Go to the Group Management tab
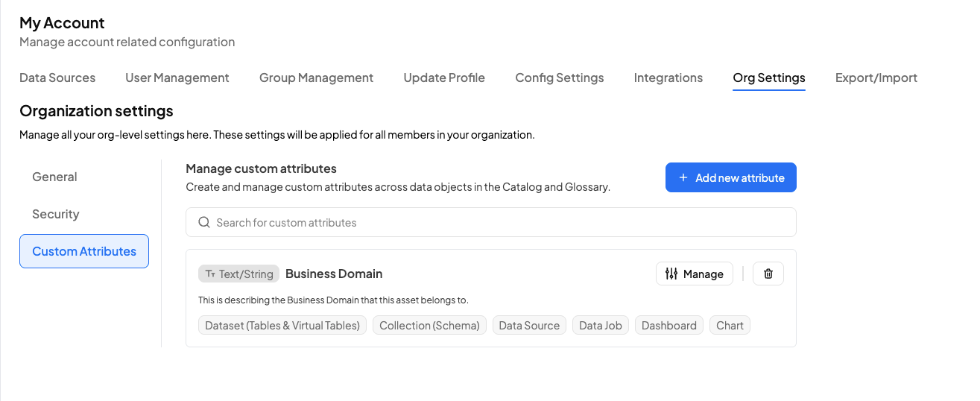980x401 pixels. [x=316, y=78]
